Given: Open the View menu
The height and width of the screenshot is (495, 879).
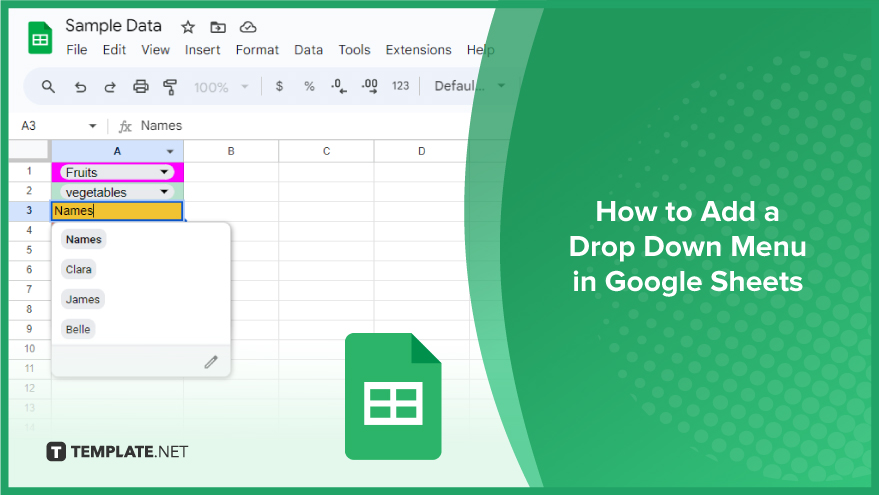Looking at the screenshot, I should tap(155, 50).
